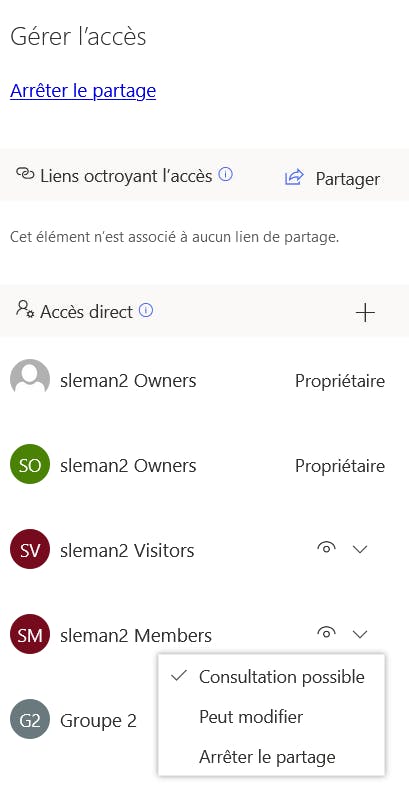The image size is (409, 796).
Task: Click the eye icon for sleman2 Members
Action: [326, 632]
